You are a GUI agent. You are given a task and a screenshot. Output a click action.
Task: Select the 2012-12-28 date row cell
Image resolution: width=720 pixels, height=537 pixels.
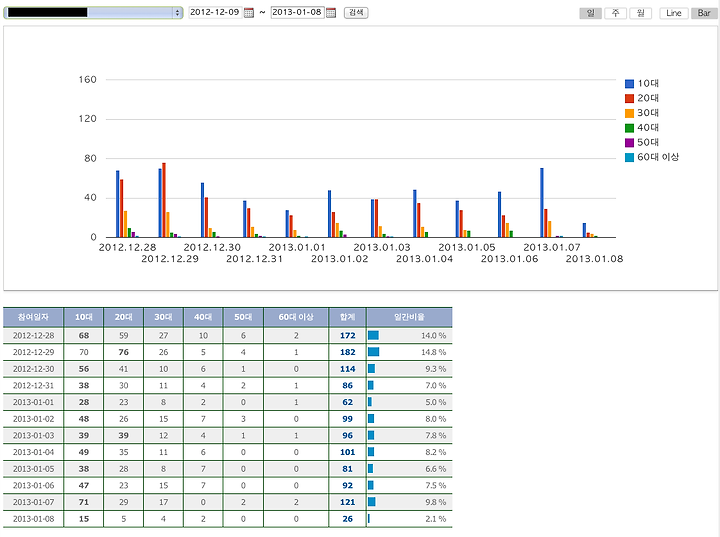pyautogui.click(x=33, y=335)
